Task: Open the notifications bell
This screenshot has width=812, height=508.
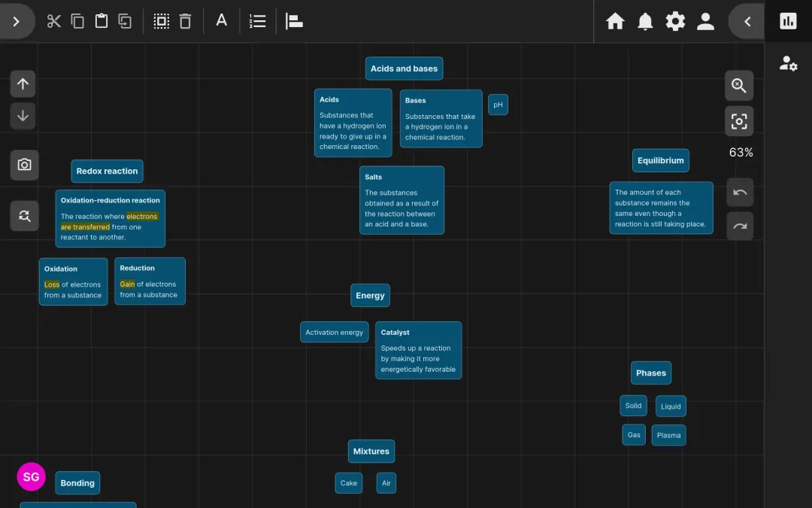Action: click(x=645, y=21)
